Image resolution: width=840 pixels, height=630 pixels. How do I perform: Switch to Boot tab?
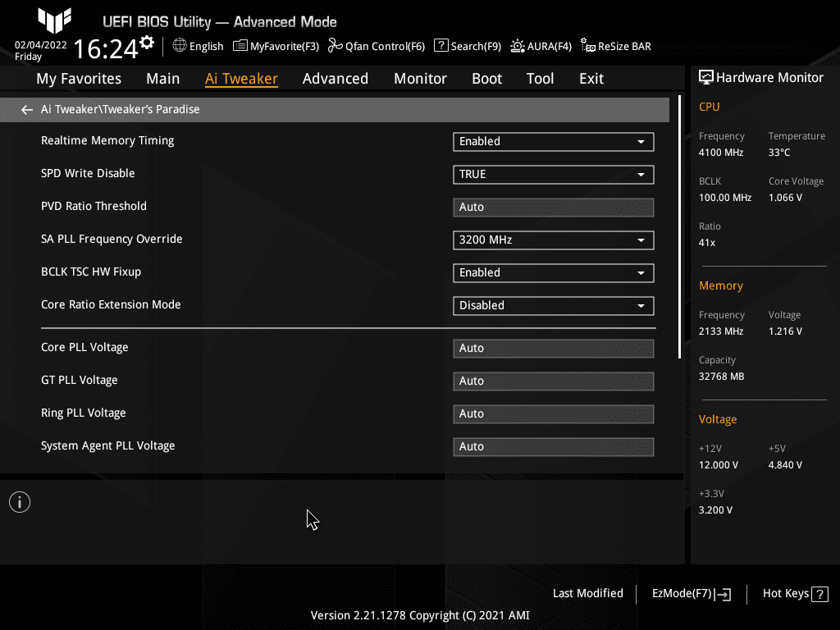tap(486, 79)
